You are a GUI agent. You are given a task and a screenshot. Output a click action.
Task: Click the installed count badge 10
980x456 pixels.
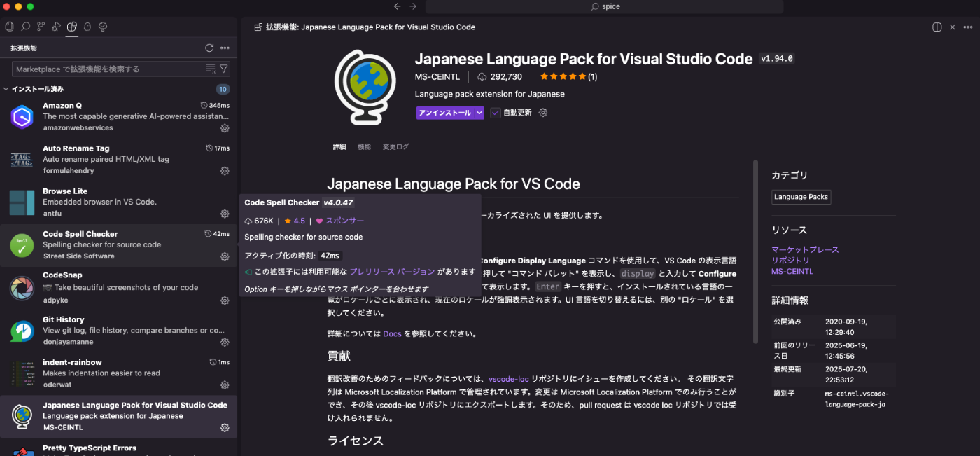[x=223, y=89]
